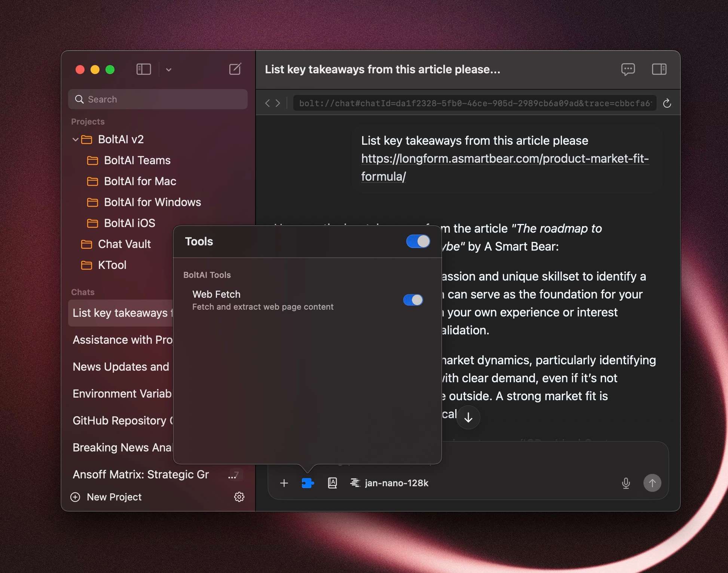Open the BoltAI v2 project folder
Viewport: 728px width, 573px height.
point(121,140)
